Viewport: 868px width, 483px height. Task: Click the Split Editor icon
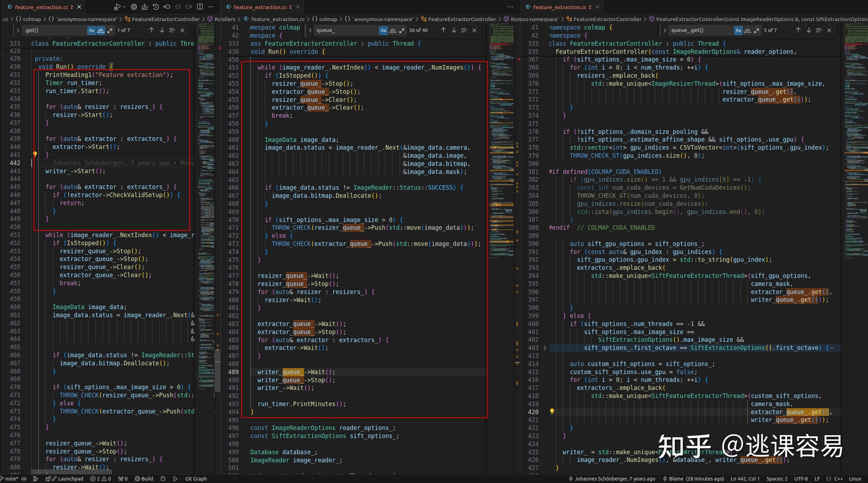click(200, 6)
